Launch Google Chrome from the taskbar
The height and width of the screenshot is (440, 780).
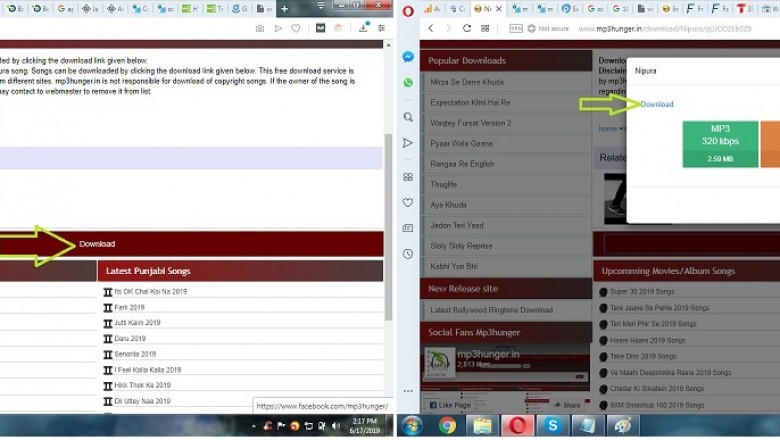click(447, 426)
